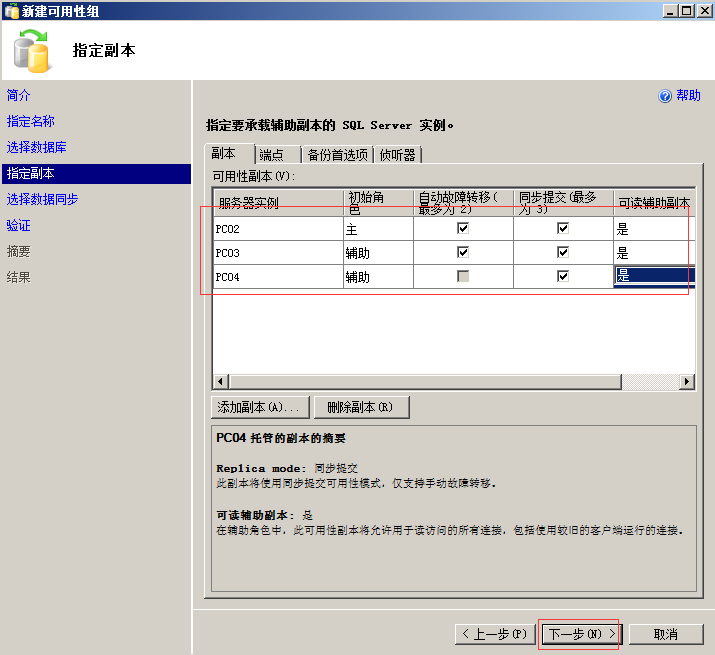The width and height of the screenshot is (715, 655).
Task: Toggle automatic failover checkbox for PC02
Action: [x=463, y=228]
